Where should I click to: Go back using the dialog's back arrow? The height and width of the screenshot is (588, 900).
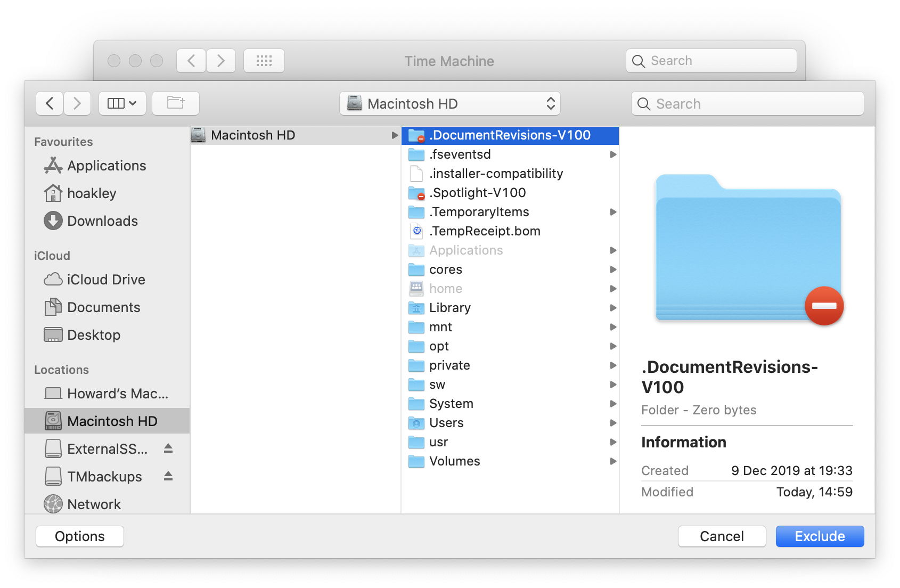pyautogui.click(x=50, y=103)
